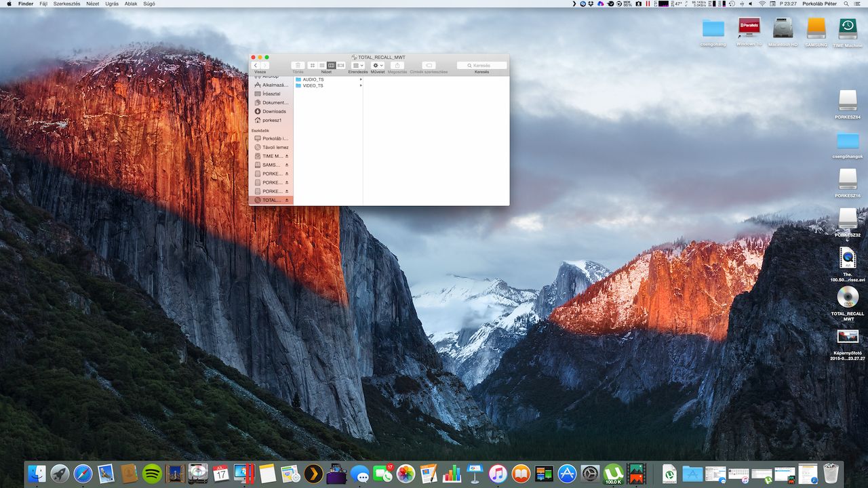868x488 pixels.
Task: Open Íróasztal in the Finder sidebar
Action: tap(271, 94)
